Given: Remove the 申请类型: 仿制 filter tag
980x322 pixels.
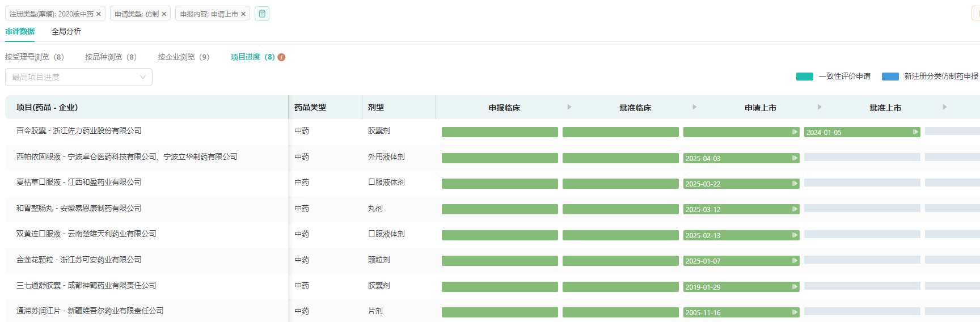Looking at the screenshot, I should [164, 14].
